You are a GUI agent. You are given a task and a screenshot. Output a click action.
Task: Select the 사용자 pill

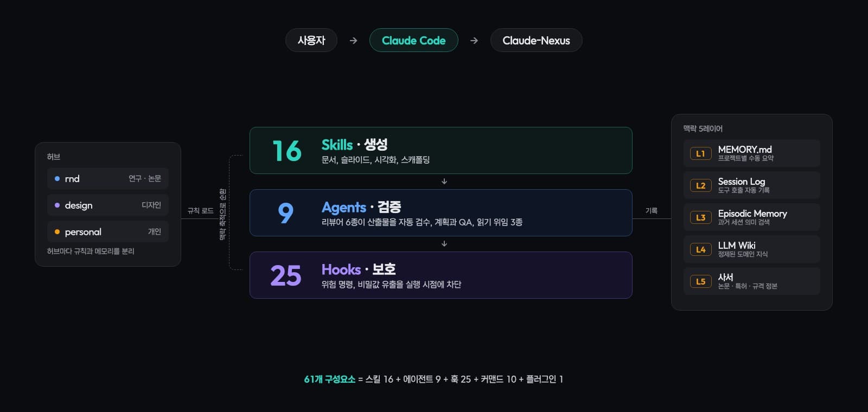[x=311, y=40]
